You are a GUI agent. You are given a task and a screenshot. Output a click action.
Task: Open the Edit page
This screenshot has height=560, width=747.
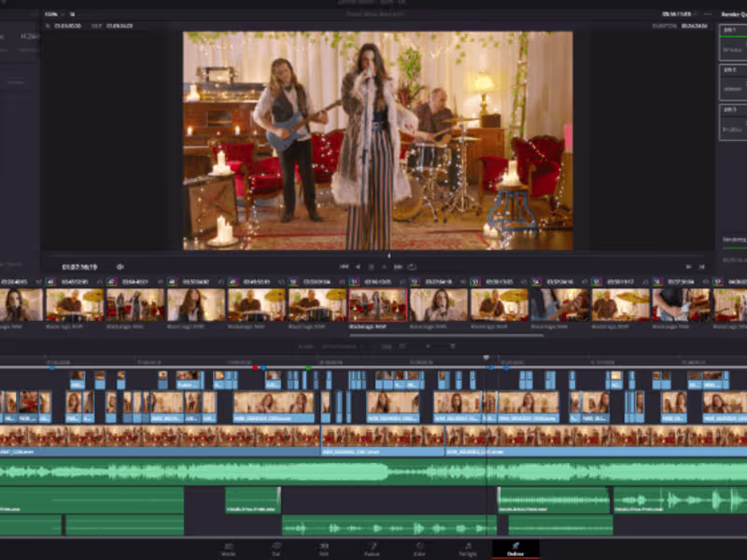(x=323, y=549)
